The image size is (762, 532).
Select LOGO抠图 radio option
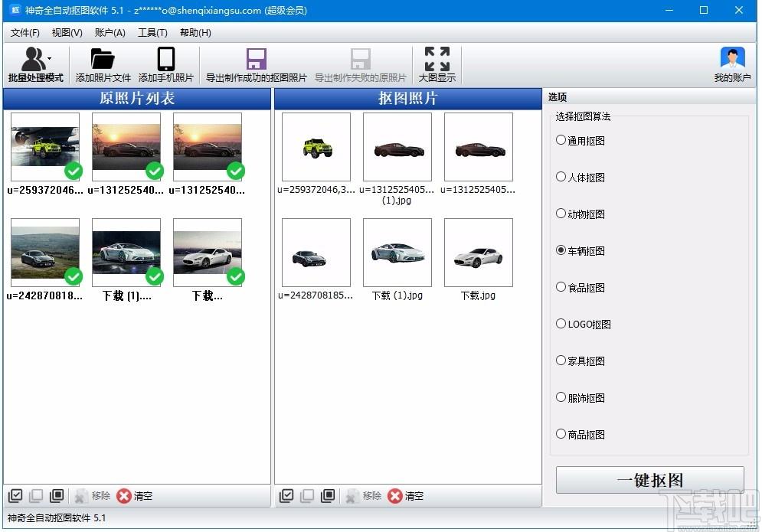click(561, 324)
